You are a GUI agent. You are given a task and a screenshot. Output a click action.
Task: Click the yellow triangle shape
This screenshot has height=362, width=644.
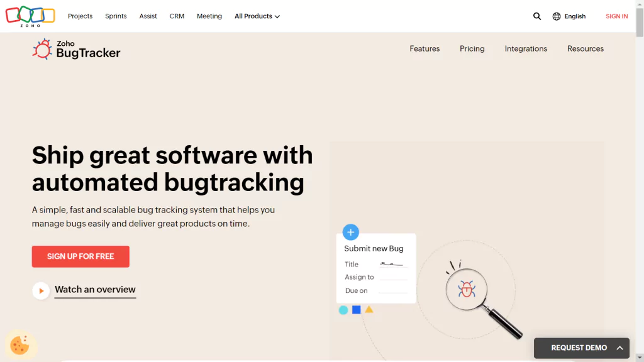coord(369,309)
